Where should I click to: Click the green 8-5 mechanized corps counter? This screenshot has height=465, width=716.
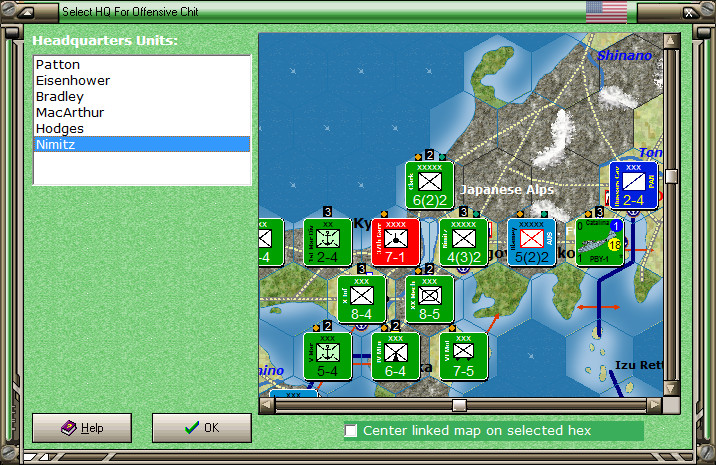tap(429, 299)
